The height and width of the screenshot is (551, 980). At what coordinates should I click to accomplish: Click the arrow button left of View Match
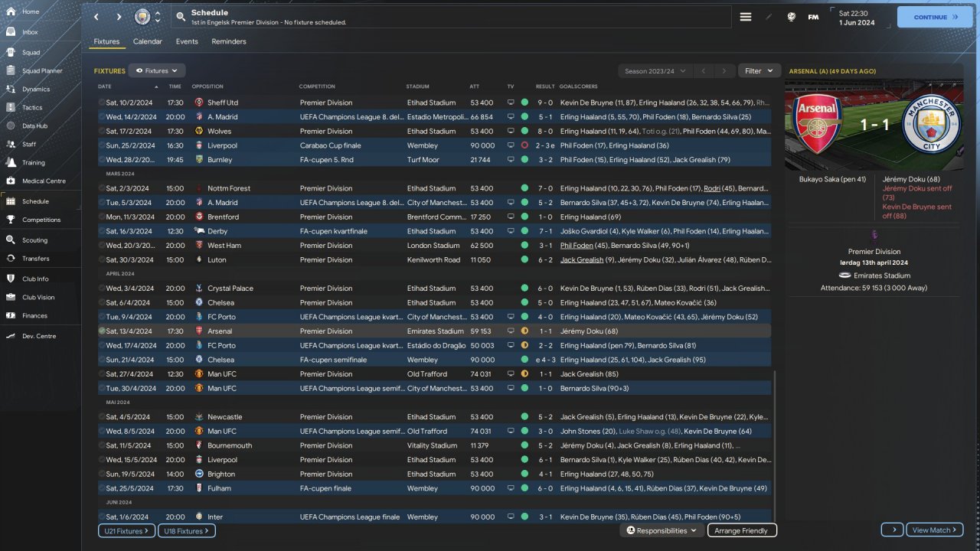click(x=892, y=530)
